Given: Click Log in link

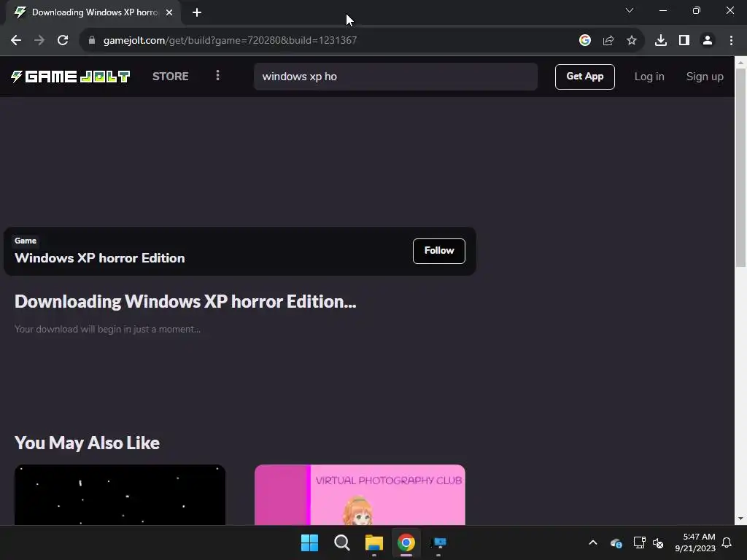Looking at the screenshot, I should click(649, 77).
